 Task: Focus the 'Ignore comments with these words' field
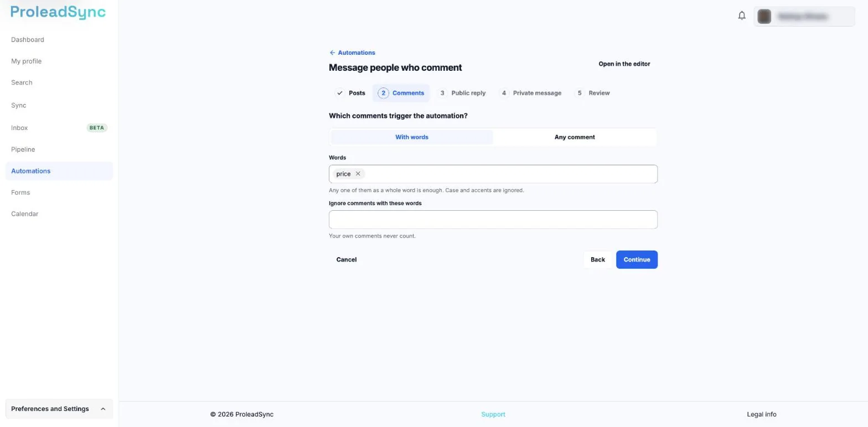(x=493, y=220)
